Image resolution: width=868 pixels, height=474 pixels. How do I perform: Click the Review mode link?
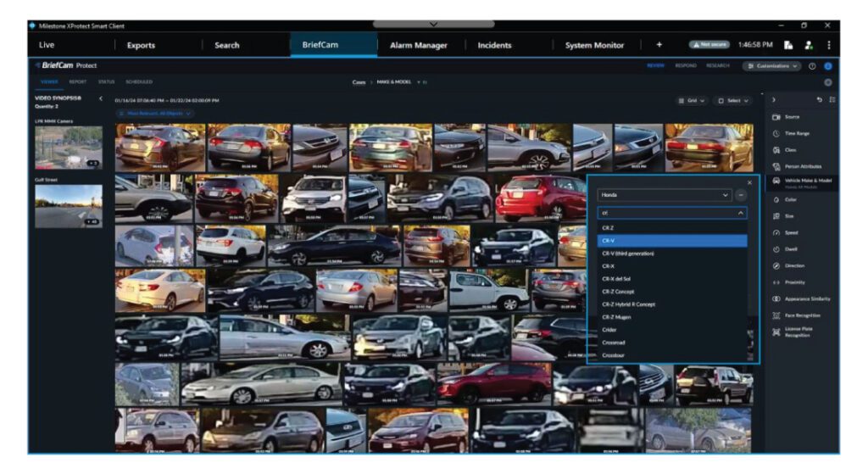656,66
